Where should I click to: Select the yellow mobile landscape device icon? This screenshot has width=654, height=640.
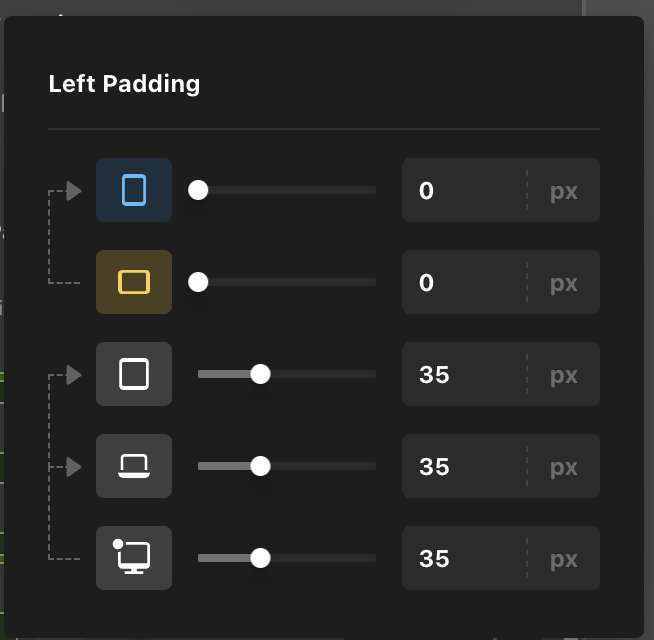pos(134,282)
